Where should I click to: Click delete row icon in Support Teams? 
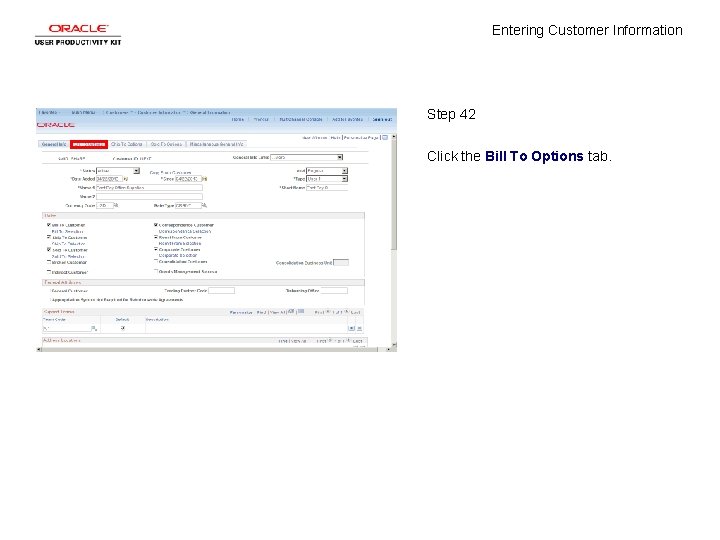pos(359,328)
